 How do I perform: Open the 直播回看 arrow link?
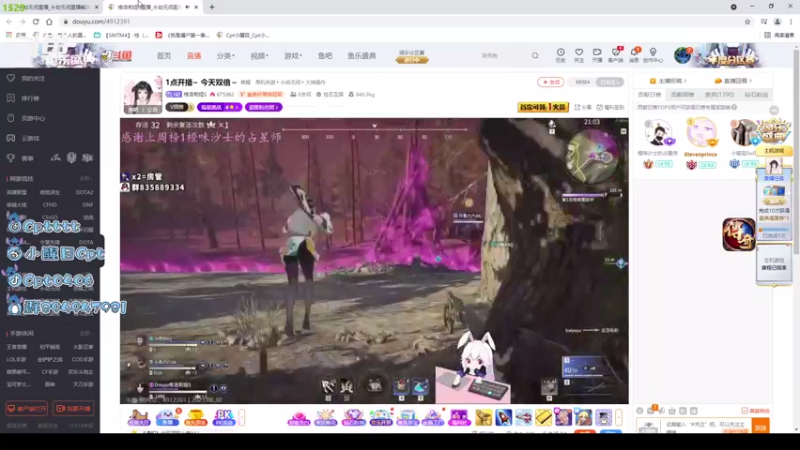point(733,81)
